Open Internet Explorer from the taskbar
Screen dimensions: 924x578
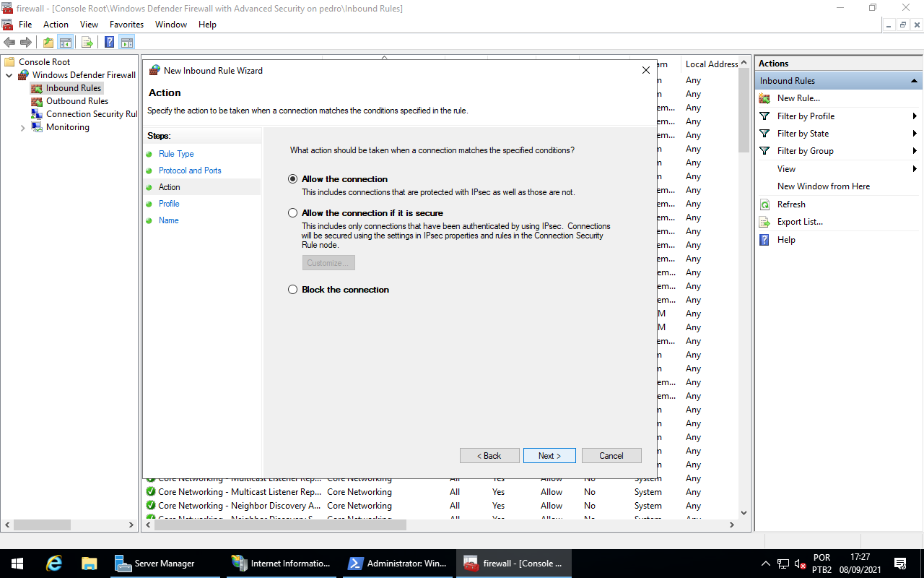[x=53, y=564]
